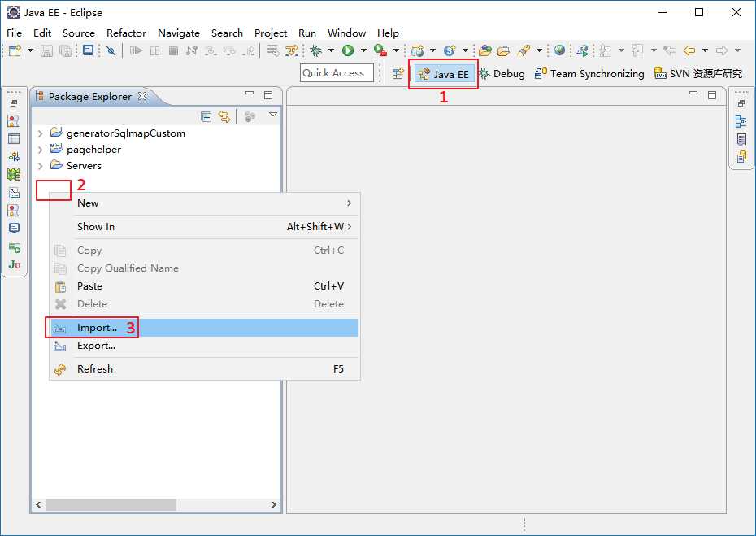The height and width of the screenshot is (536, 756).
Task: Expand the pagehelper project
Action: 41,150
